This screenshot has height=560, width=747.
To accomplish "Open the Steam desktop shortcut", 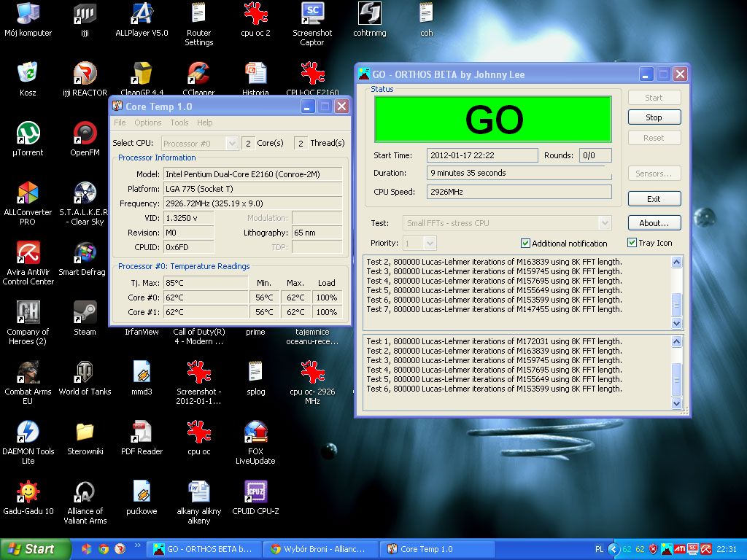I will point(85,314).
